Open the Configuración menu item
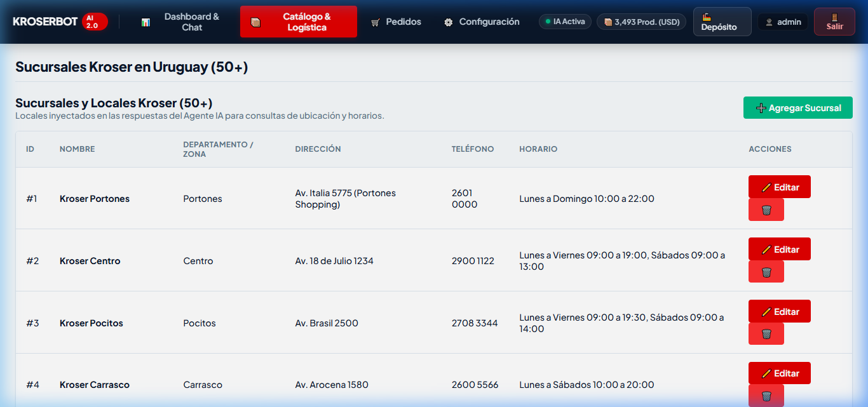 coord(482,22)
